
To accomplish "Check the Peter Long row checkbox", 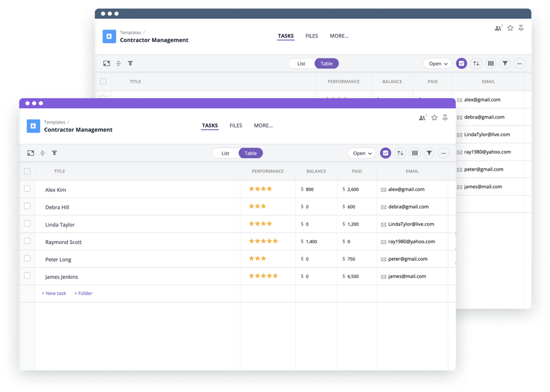I will (27, 258).
